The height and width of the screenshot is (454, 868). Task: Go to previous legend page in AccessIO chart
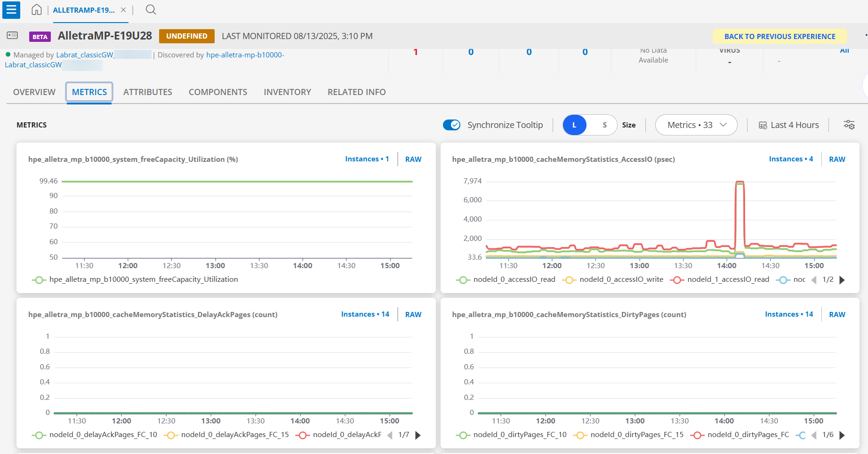[x=814, y=280]
